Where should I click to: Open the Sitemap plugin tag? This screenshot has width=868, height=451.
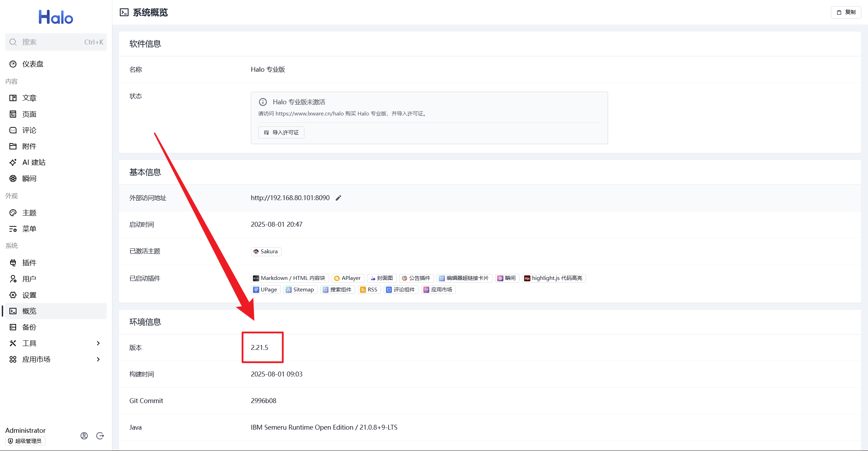click(x=300, y=290)
